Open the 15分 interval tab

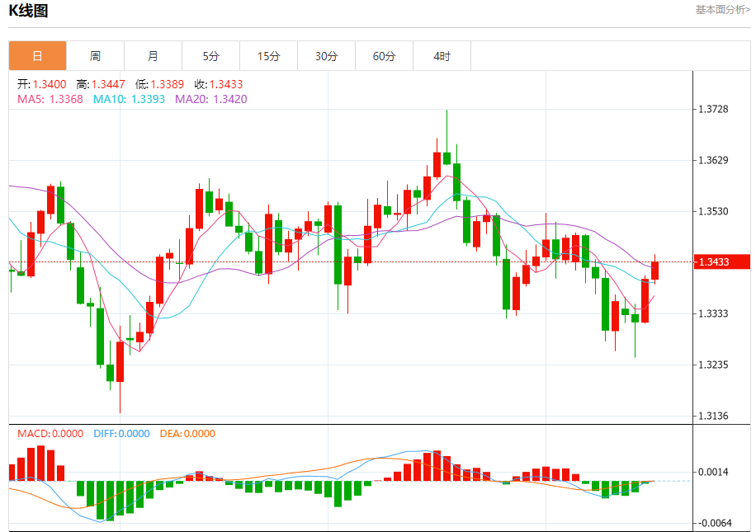click(269, 56)
